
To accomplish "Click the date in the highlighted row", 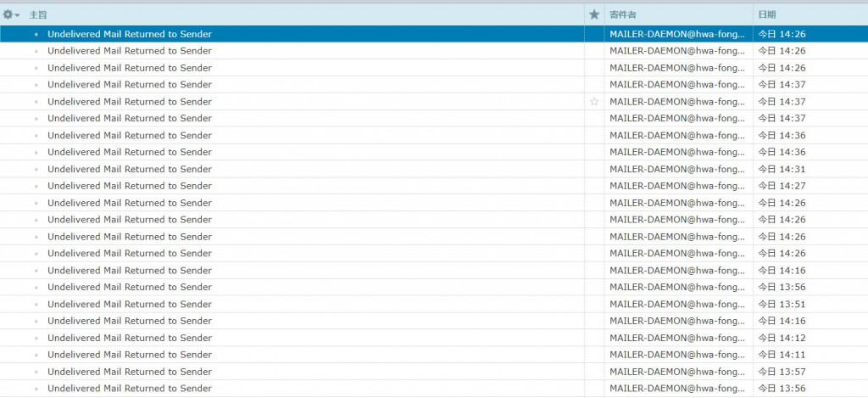I will click(782, 34).
